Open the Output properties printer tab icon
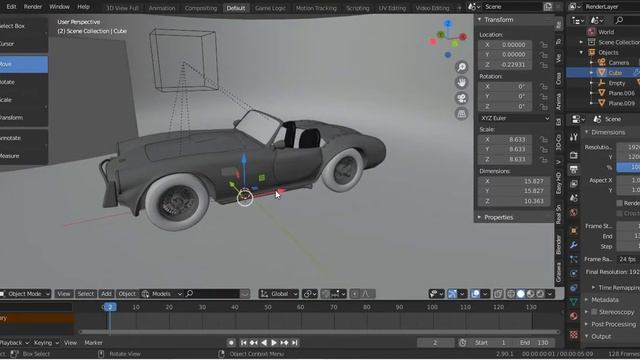The height and width of the screenshot is (360, 640). (573, 169)
